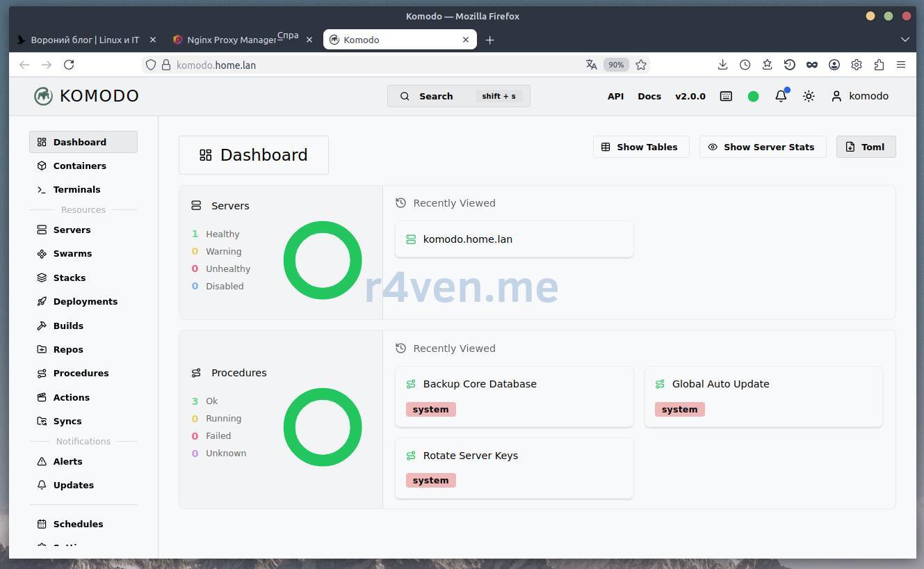Select Stacks in the sidebar
Screen dimensions: 924x569
(x=70, y=278)
